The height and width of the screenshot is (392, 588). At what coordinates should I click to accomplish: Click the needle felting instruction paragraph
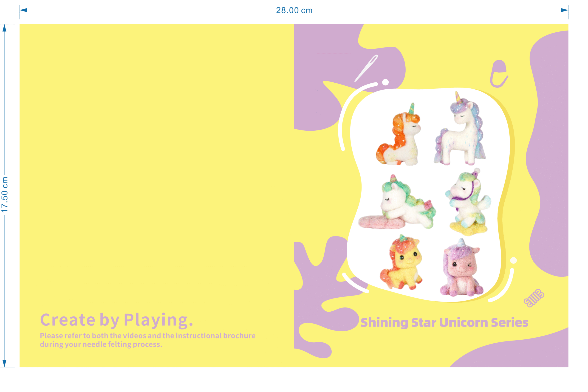tap(147, 340)
